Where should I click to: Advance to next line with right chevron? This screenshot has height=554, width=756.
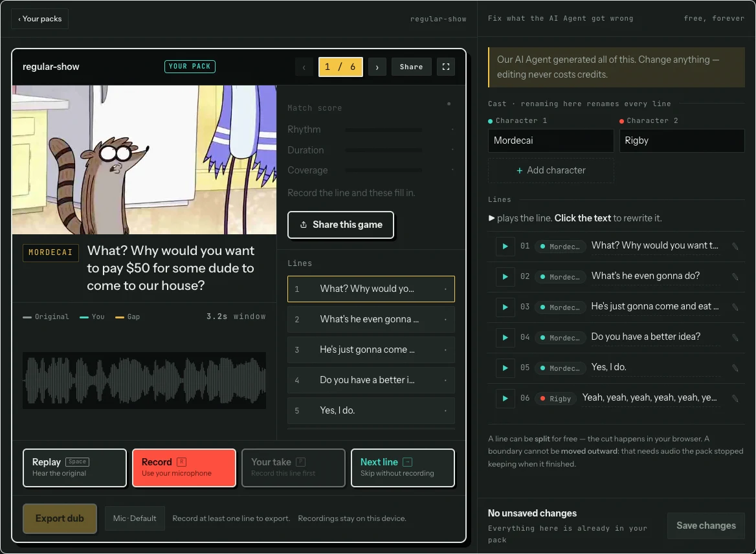pos(377,67)
